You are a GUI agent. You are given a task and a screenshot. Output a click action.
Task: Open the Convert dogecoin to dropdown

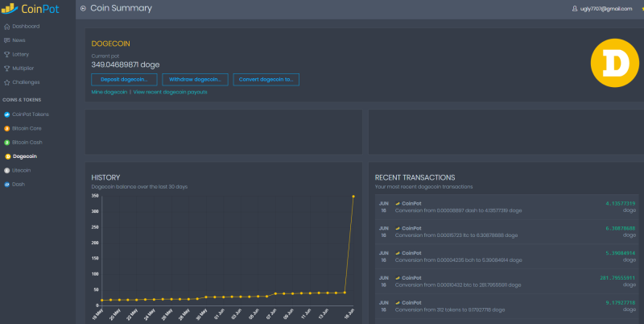point(266,79)
